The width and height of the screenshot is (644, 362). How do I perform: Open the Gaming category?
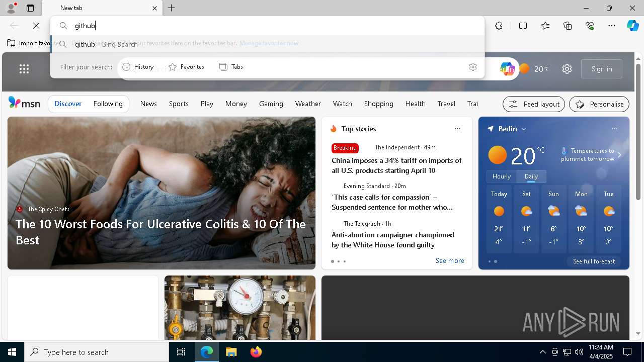click(x=271, y=104)
